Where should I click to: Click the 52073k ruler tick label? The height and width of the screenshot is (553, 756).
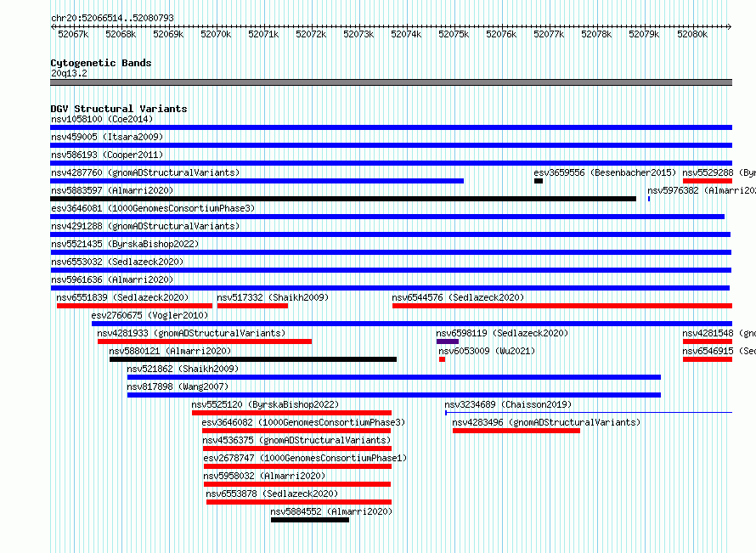358,34
